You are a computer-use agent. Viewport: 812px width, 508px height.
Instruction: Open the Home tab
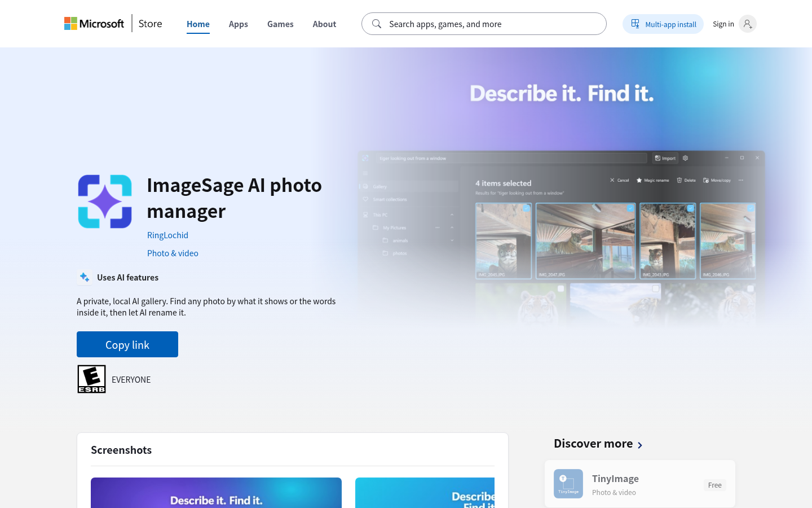(x=198, y=24)
